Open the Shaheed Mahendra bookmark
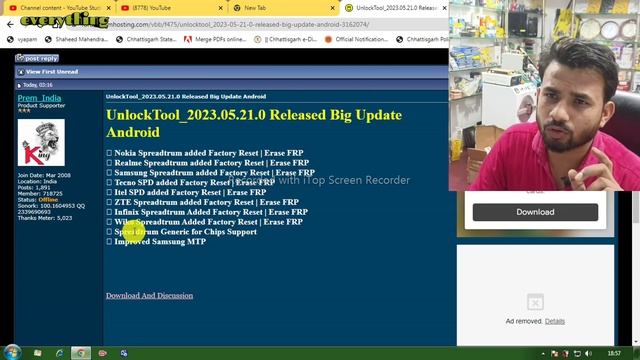Viewport: 640px width, 360px height. coord(76,39)
